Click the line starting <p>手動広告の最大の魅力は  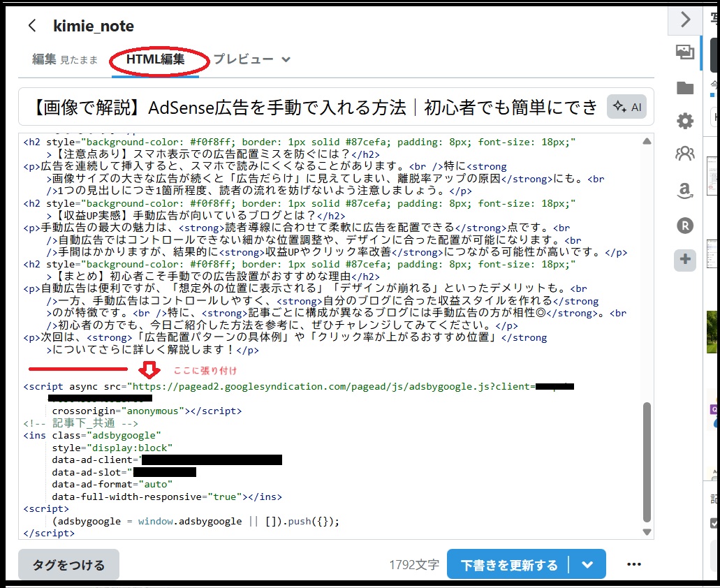coord(296,228)
